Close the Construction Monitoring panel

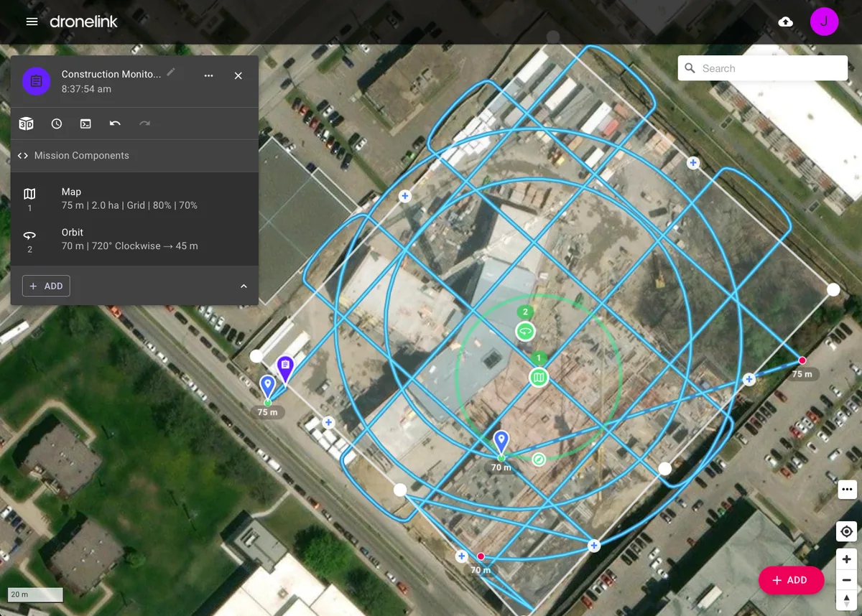238,75
